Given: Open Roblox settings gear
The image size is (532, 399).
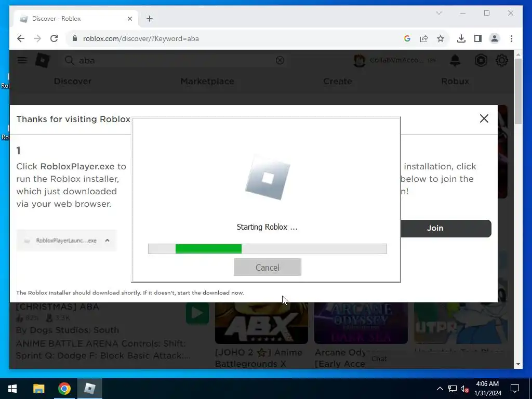Looking at the screenshot, I should click(501, 60).
